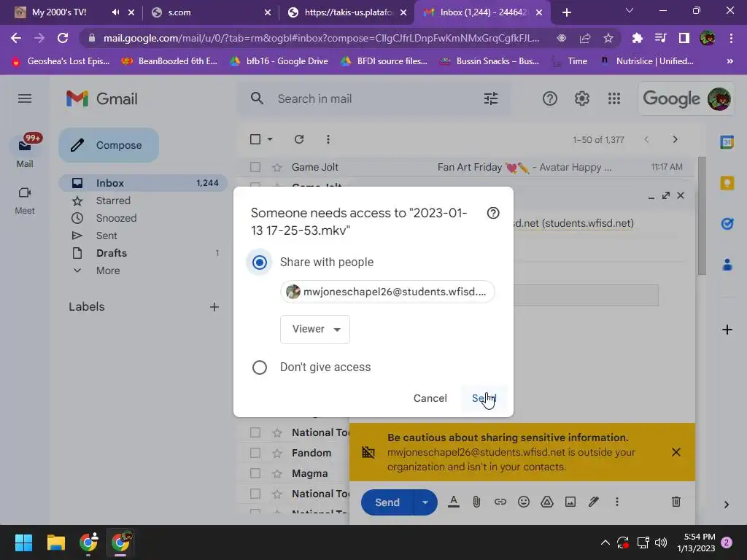Insert emoji in the compose window

click(524, 502)
